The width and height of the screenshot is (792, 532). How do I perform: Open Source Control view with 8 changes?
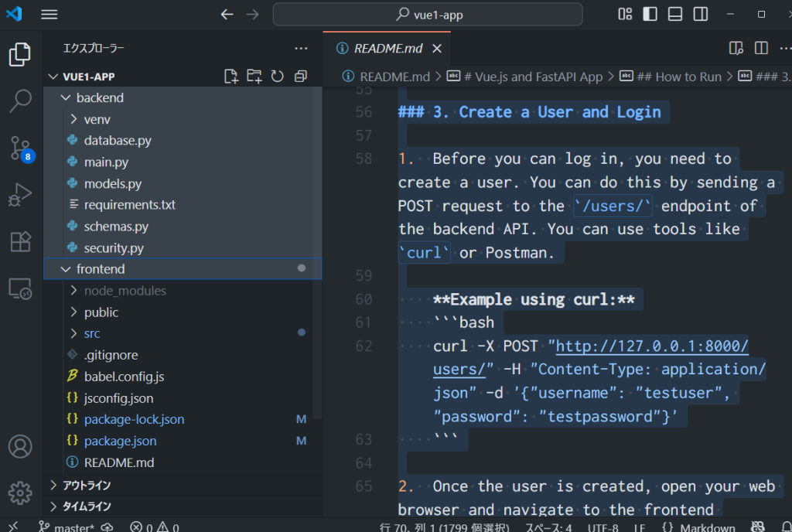pos(22,149)
